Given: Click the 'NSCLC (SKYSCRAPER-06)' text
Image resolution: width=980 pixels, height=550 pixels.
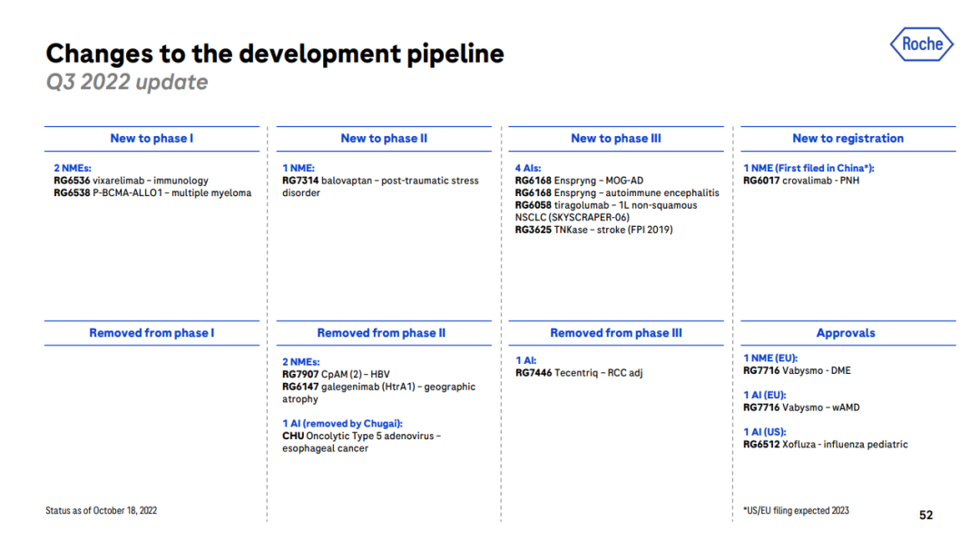Looking at the screenshot, I should [572, 218].
